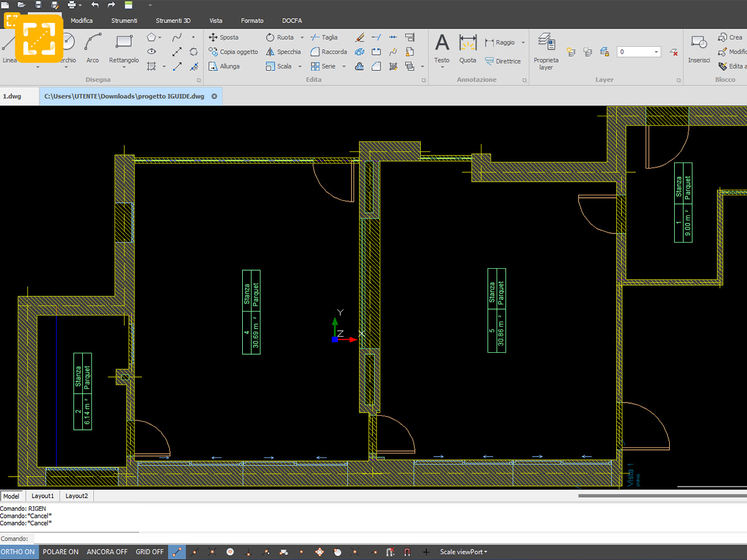Expand the Disegna panel launcher
The height and width of the screenshot is (560, 747).
(199, 80)
